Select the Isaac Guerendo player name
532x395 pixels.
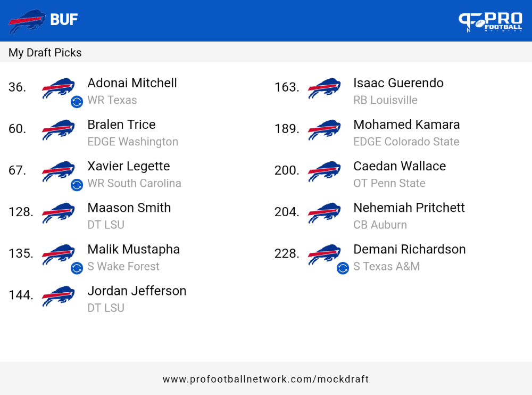[x=398, y=83]
